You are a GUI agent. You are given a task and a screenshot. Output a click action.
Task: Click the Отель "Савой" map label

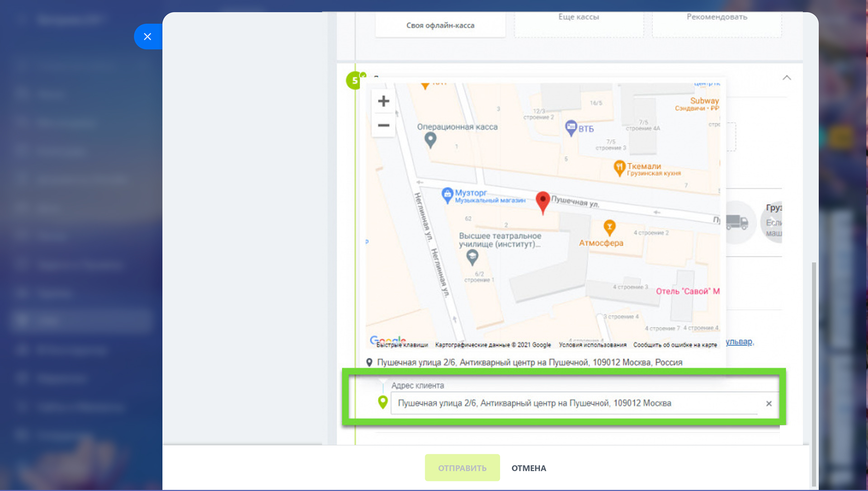(x=688, y=291)
